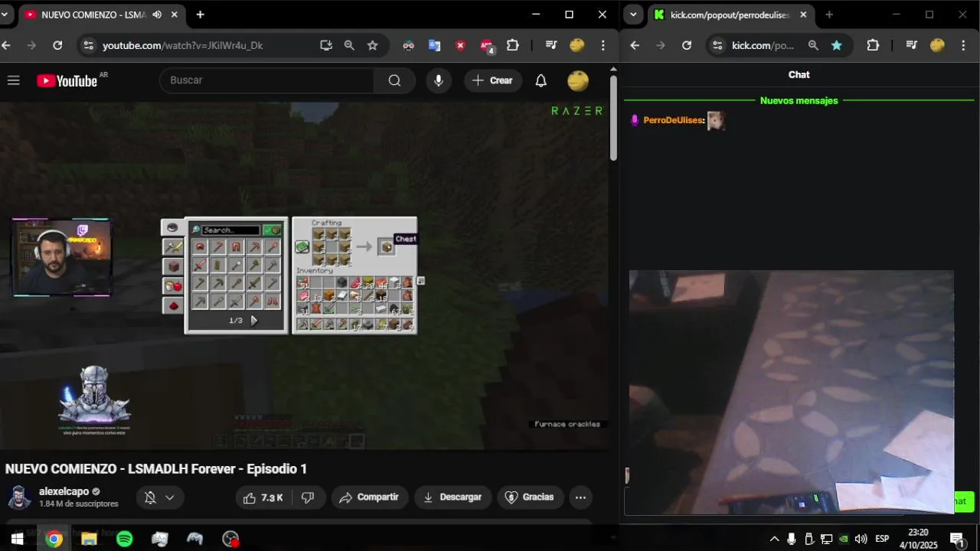Open Spotify from the taskbar
This screenshot has width=980, height=551.
point(124,539)
